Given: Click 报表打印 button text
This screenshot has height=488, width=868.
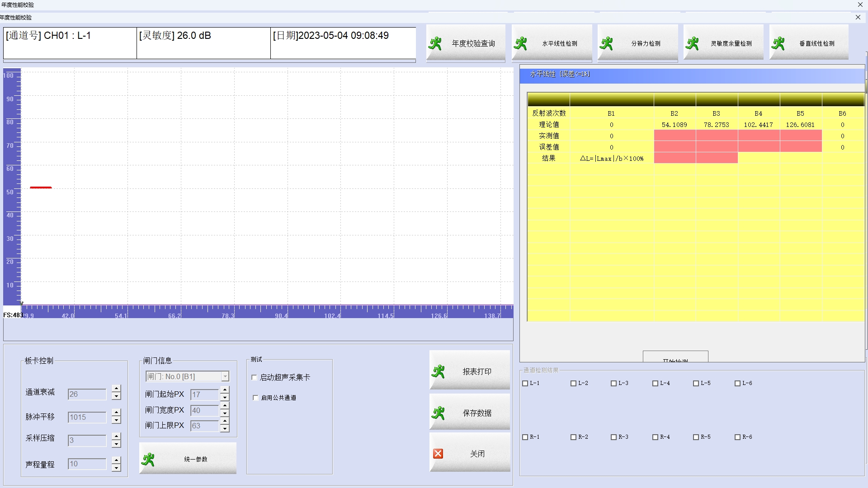Looking at the screenshot, I should pos(477,371).
